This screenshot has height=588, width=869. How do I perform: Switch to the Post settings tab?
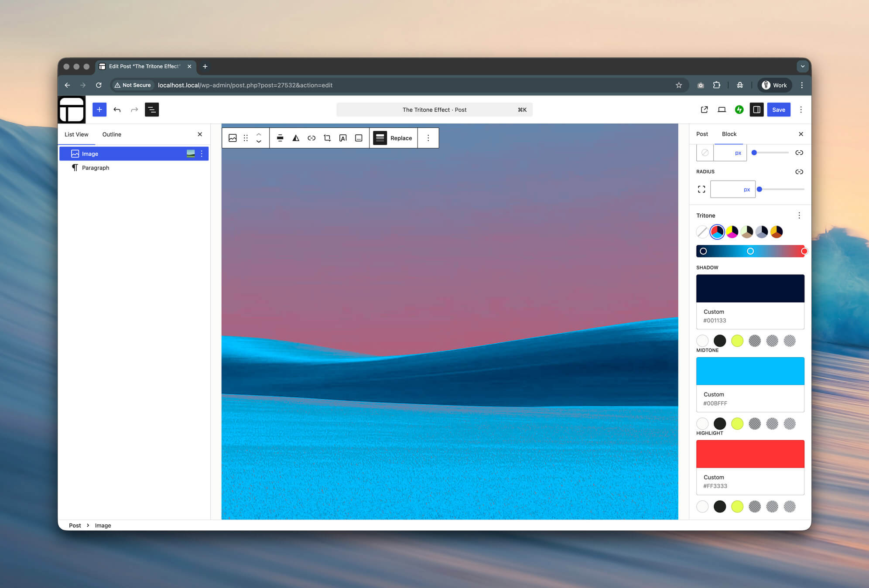(x=702, y=134)
